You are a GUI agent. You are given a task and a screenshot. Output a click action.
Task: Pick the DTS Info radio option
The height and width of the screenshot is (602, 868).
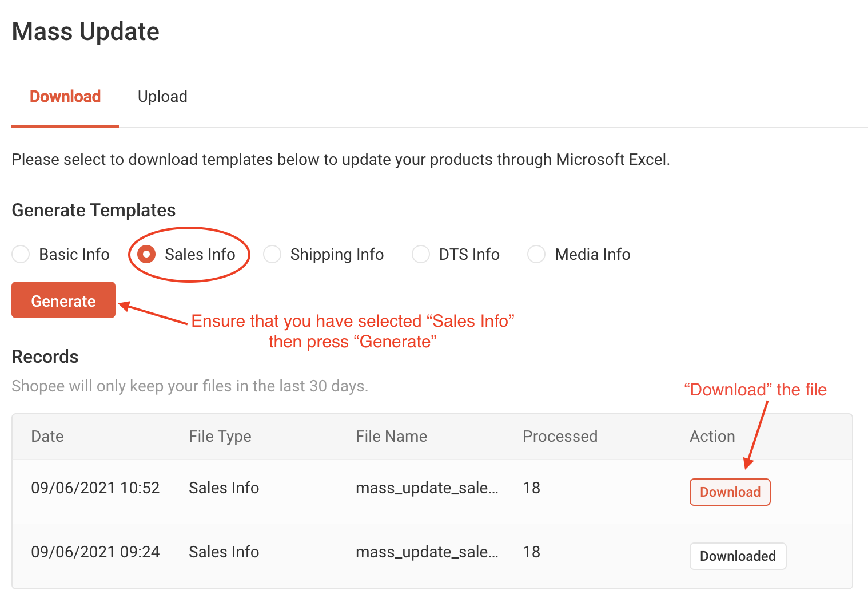[421, 254]
